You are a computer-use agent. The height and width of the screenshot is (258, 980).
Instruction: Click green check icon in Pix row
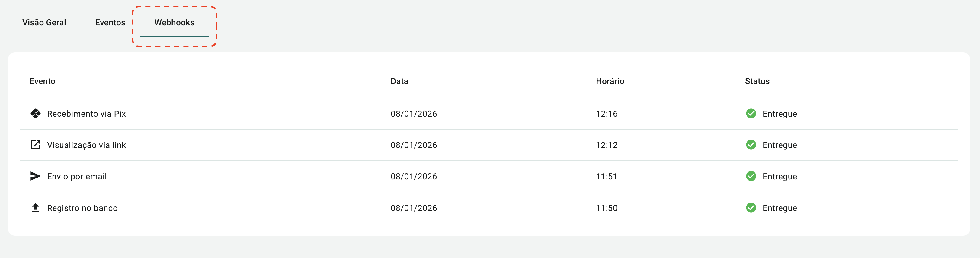(x=751, y=114)
